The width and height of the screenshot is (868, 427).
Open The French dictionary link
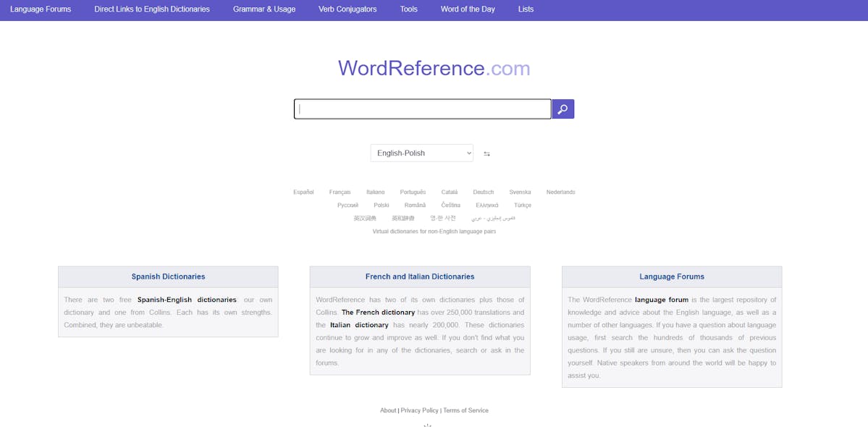(x=378, y=313)
